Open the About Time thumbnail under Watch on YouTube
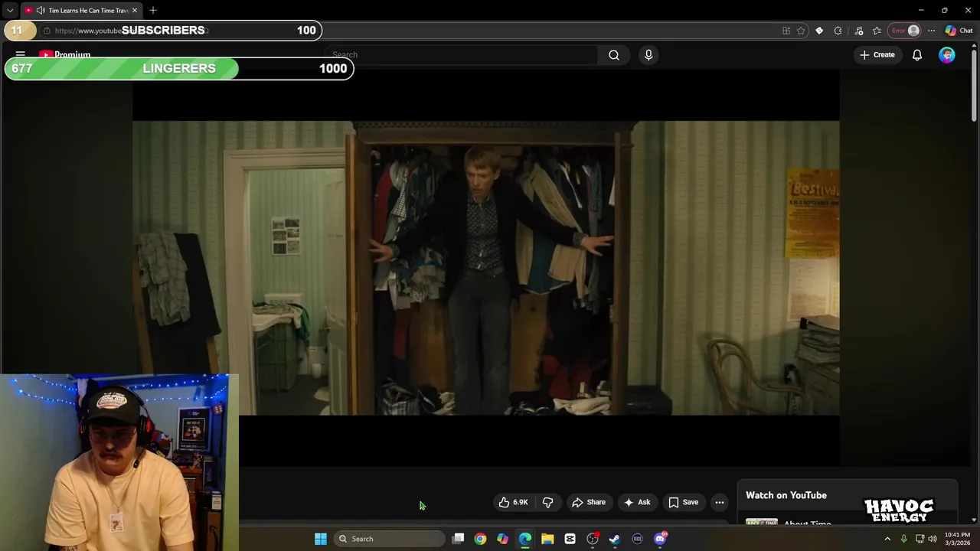Viewport: 980px width, 551px height. coord(762,523)
